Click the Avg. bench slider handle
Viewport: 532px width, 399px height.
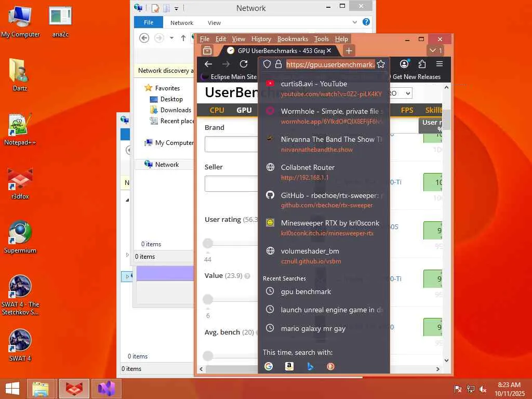coord(208,355)
